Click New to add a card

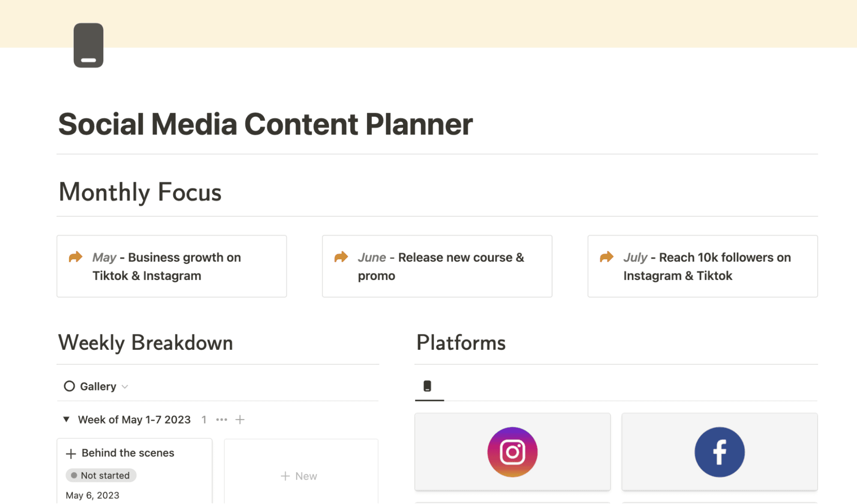click(x=300, y=475)
